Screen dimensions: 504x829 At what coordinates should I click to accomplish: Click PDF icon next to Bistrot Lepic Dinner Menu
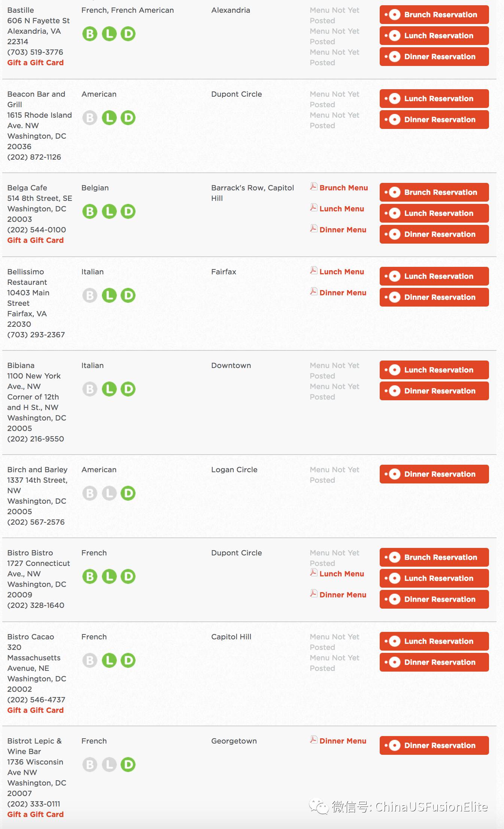click(x=314, y=740)
